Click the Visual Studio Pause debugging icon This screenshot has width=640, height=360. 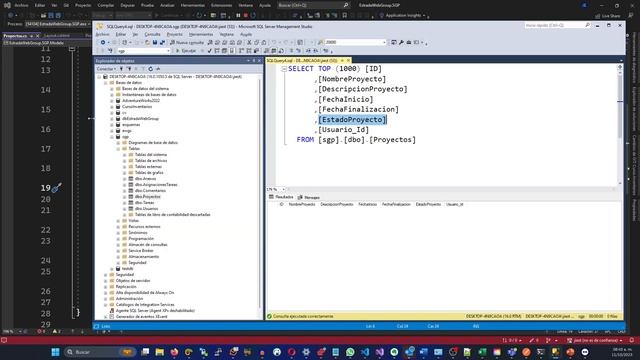[x=238, y=16]
